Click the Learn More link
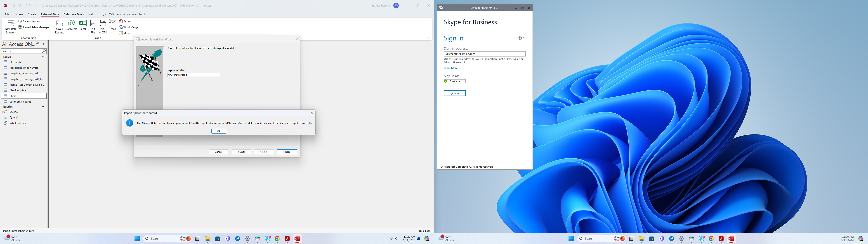Viewport: 868px width, 244px height. pos(451,68)
